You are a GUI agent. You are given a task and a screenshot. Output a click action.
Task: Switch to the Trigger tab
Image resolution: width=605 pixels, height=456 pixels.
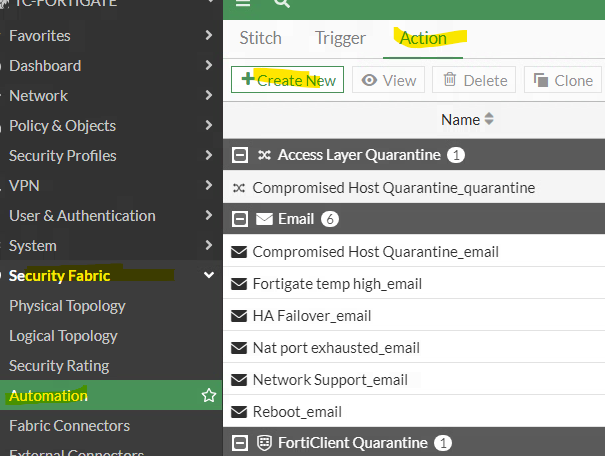pos(340,38)
